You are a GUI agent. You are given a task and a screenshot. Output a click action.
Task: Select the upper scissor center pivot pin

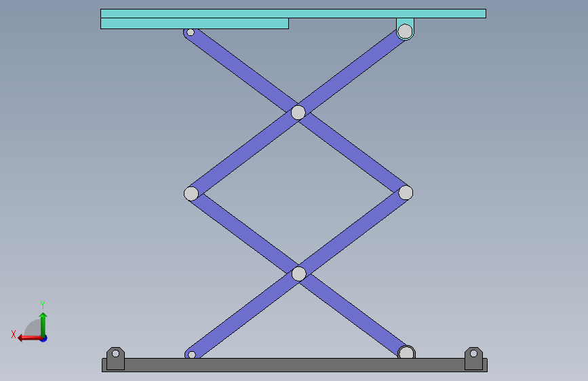click(x=298, y=113)
